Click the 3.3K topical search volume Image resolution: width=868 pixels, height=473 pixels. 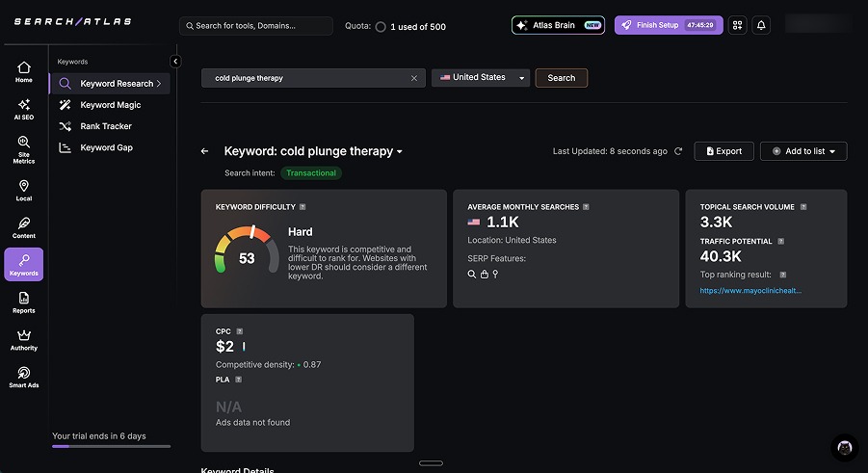coord(716,223)
